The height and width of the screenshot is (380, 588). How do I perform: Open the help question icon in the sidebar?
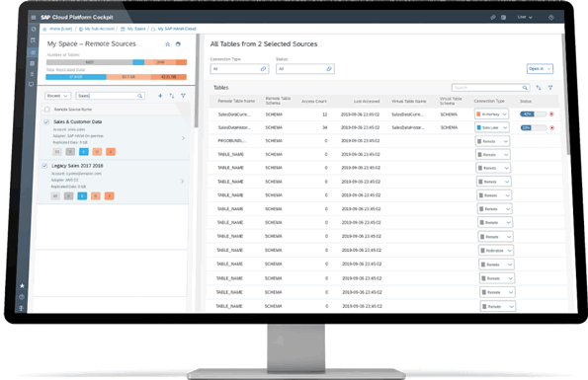pos(22,297)
